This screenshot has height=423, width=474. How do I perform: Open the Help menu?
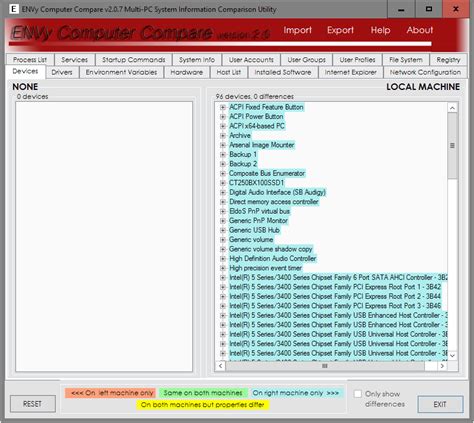click(x=380, y=30)
